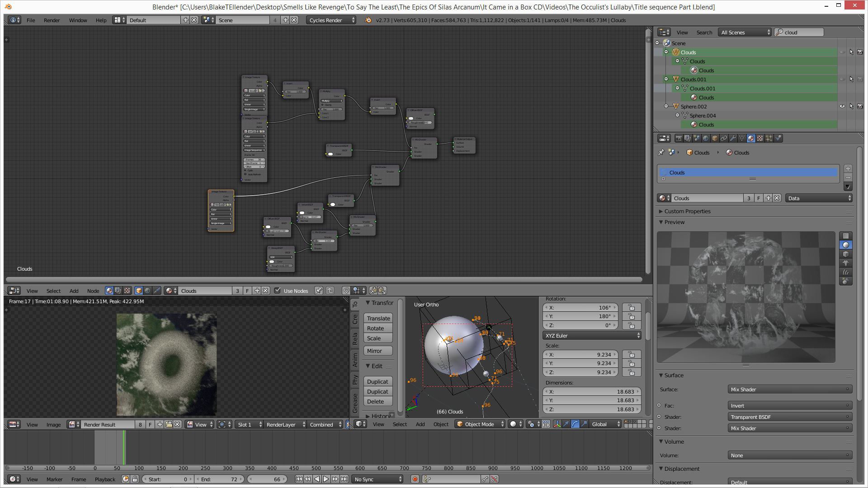868x488 pixels.
Task: Select the monkey preview type
Action: coord(846,263)
